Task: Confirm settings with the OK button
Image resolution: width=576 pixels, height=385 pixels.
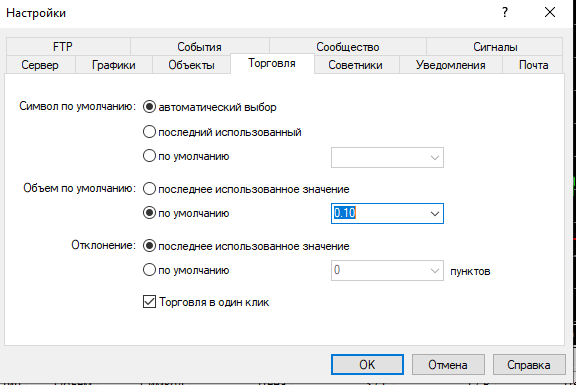Action: [367, 364]
